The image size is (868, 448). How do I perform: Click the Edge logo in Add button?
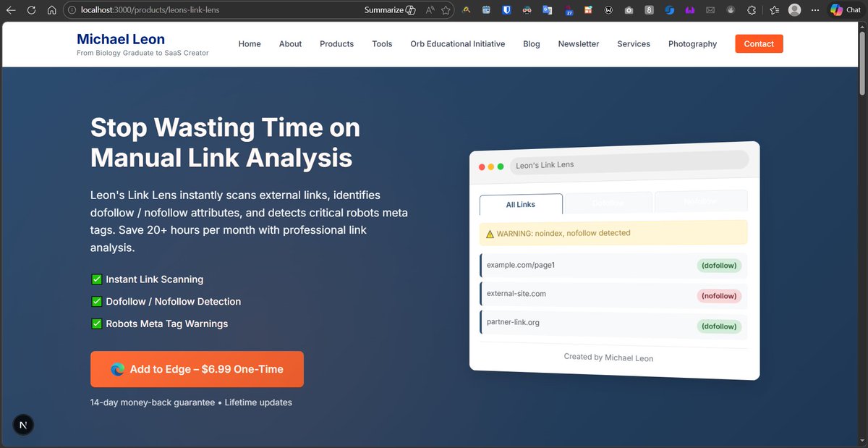tap(117, 369)
